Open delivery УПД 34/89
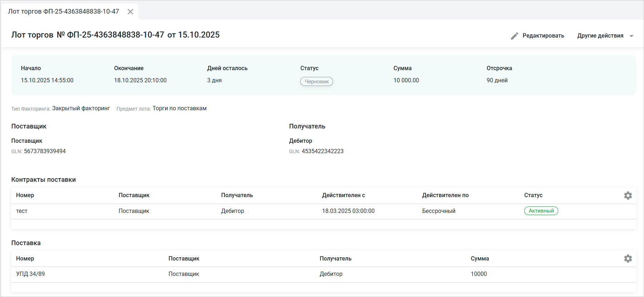Viewport: 644px width, 297px height. pos(30,274)
